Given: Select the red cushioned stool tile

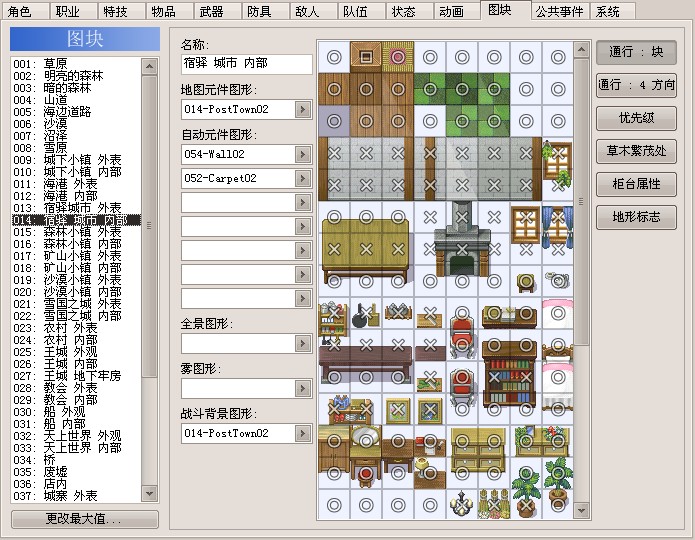Looking at the screenshot, I should [366, 473].
